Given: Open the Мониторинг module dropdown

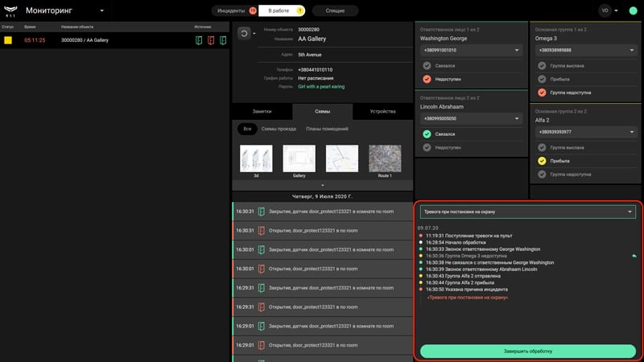Looking at the screenshot, I should click(x=102, y=10).
